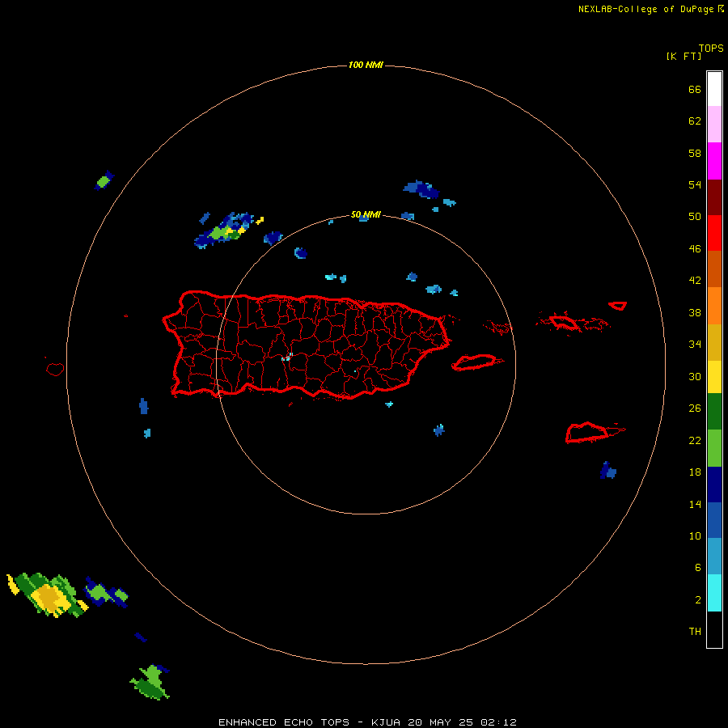Click the "54" legend value
Screen dimensions: 728x728
[695, 184]
